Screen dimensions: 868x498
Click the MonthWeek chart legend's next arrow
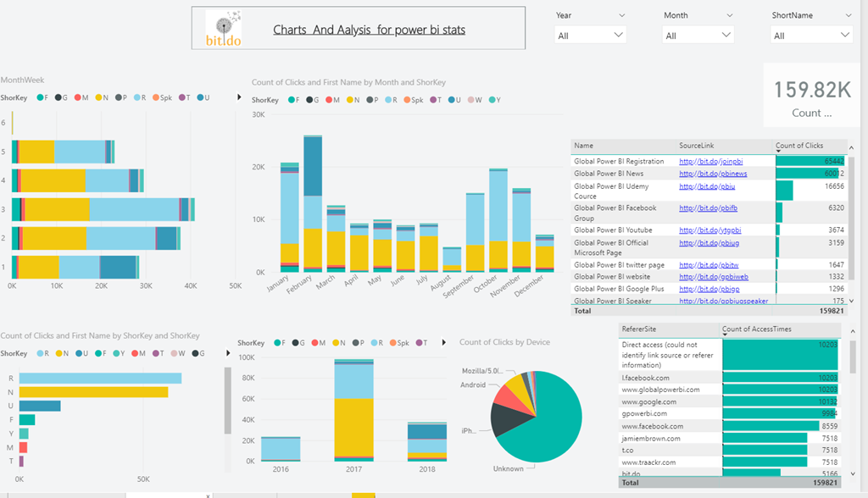[237, 98]
